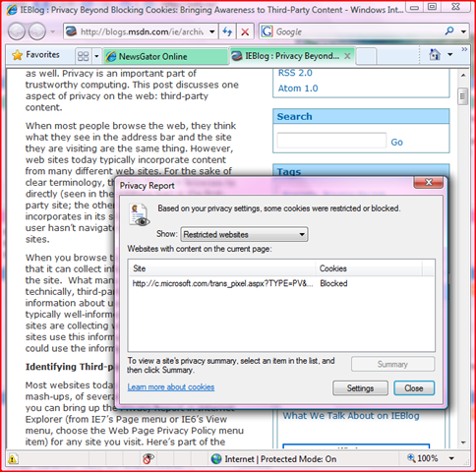Click the Site column header
This screenshot has width=476, height=472.
click(221, 268)
